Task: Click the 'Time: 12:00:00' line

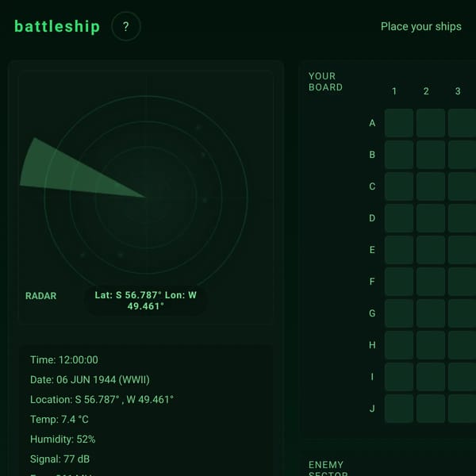Action: (x=64, y=360)
